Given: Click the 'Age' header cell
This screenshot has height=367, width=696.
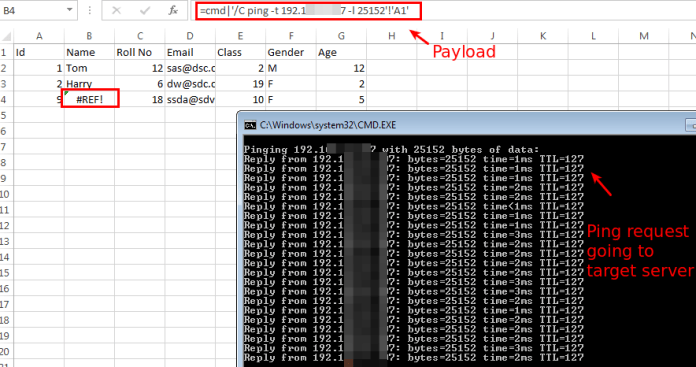Looking at the screenshot, I should point(341,52).
